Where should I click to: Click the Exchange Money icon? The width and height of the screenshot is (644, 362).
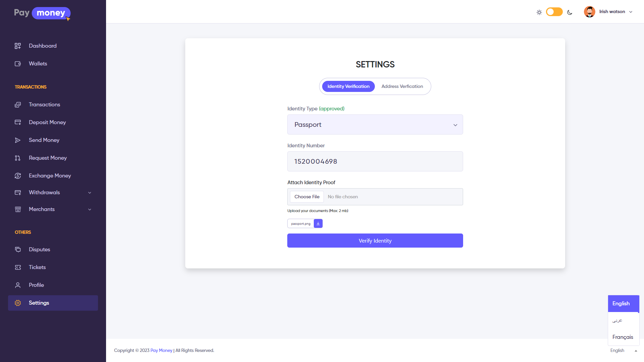pyautogui.click(x=18, y=176)
